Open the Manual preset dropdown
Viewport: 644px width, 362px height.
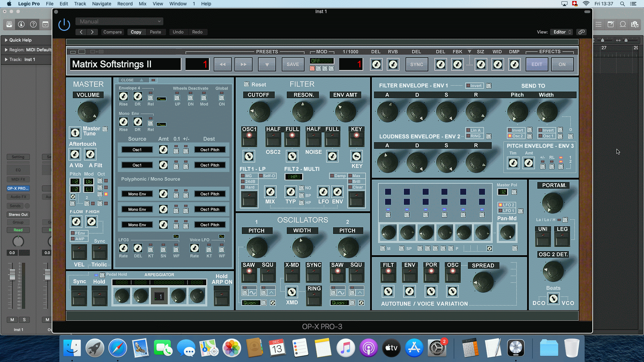point(119,21)
